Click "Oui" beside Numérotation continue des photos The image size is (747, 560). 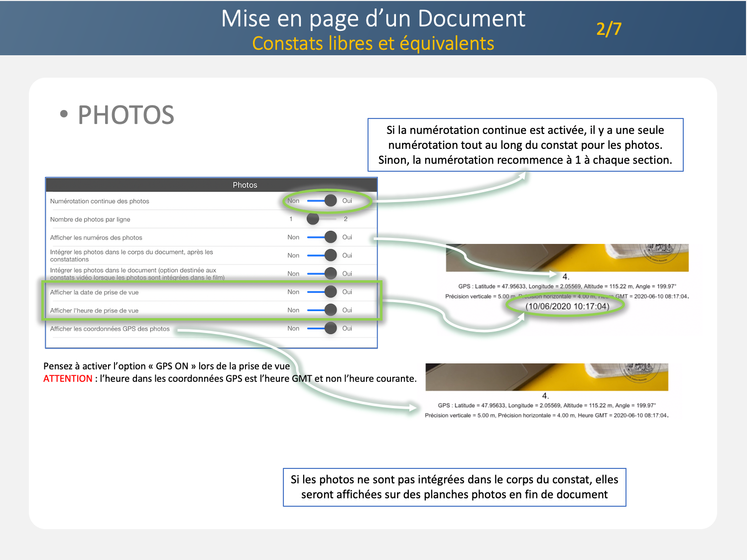click(347, 201)
